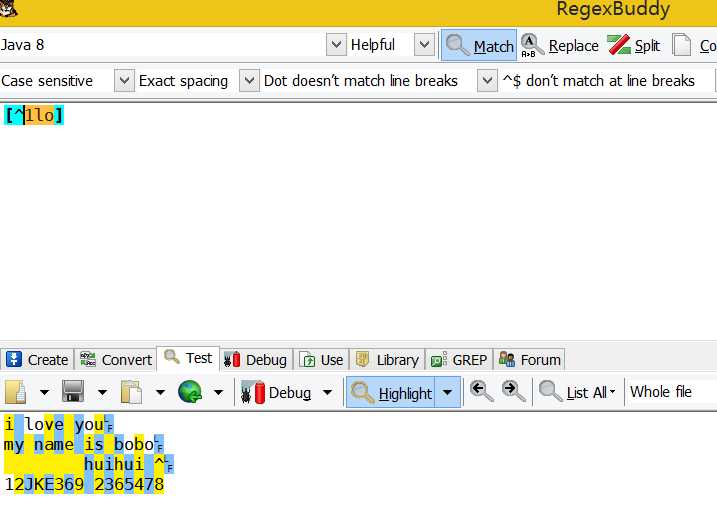Expand the paste dropdown arrow
Screen dimensions: 717x510
(160, 392)
